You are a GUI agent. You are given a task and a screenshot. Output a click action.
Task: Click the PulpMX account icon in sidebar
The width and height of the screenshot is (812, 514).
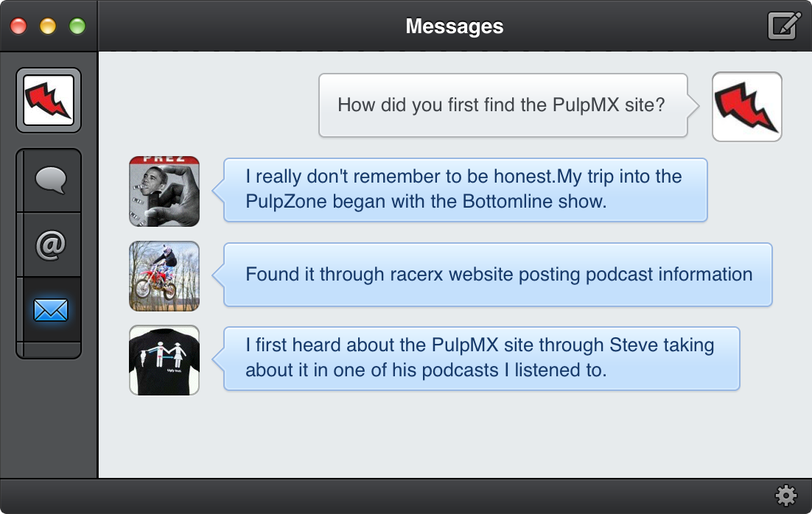[x=49, y=100]
